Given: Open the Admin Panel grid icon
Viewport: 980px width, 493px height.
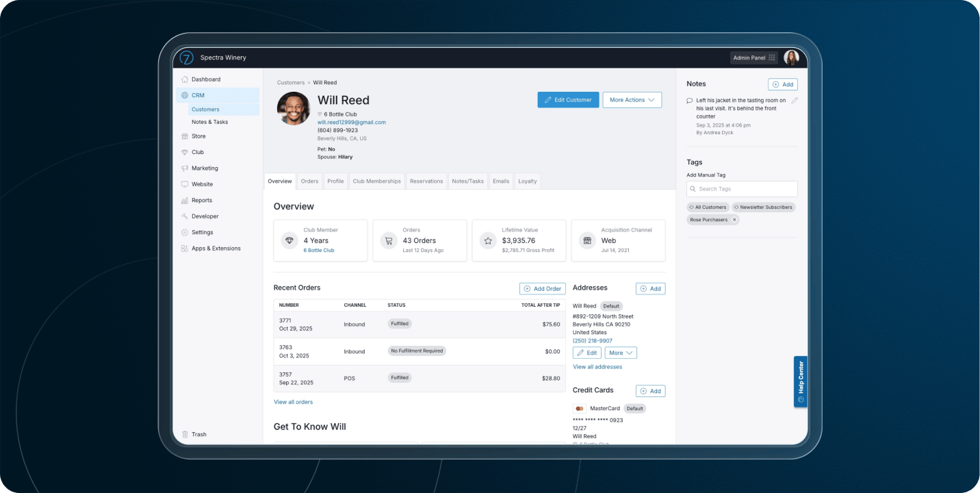Looking at the screenshot, I should point(772,58).
